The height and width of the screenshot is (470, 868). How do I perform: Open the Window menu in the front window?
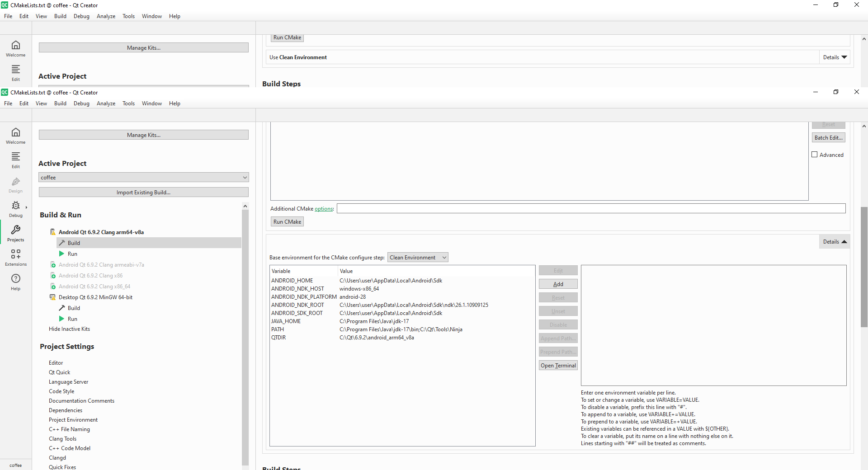point(152,103)
